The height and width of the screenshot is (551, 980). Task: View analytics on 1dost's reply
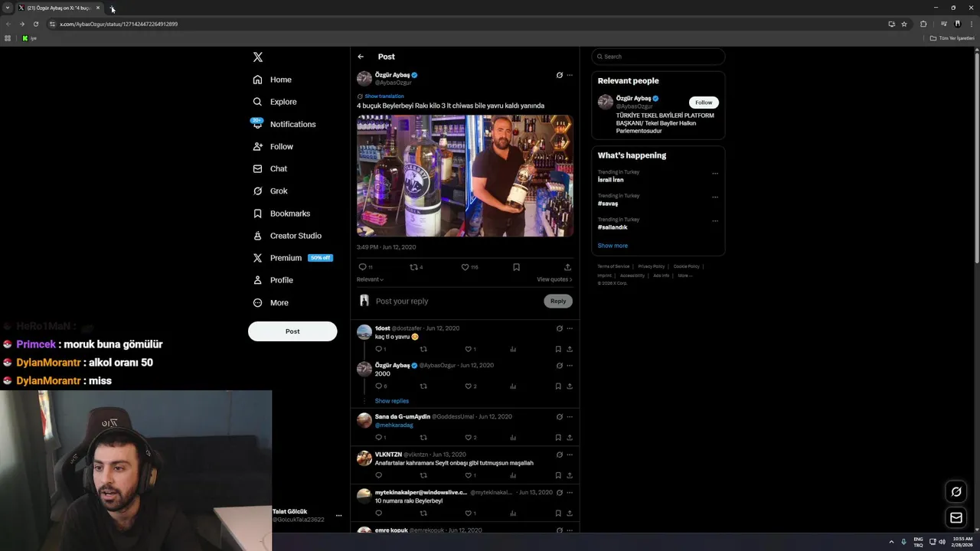(513, 349)
